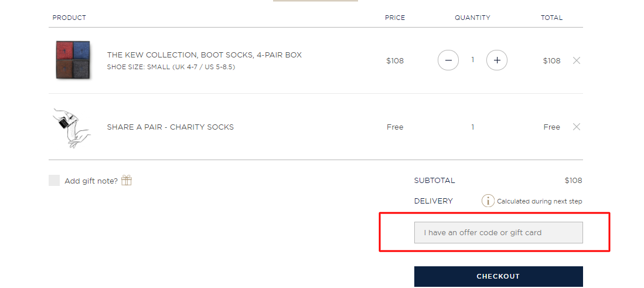Open the charity socks hand illustration thumbnail
The image size is (644, 288).
point(72,128)
